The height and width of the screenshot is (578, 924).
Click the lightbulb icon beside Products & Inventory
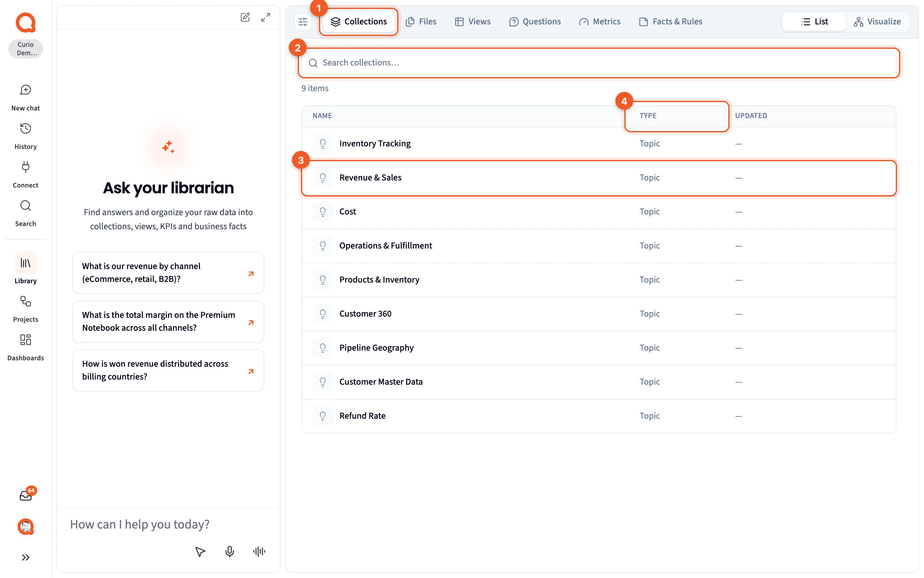click(323, 280)
